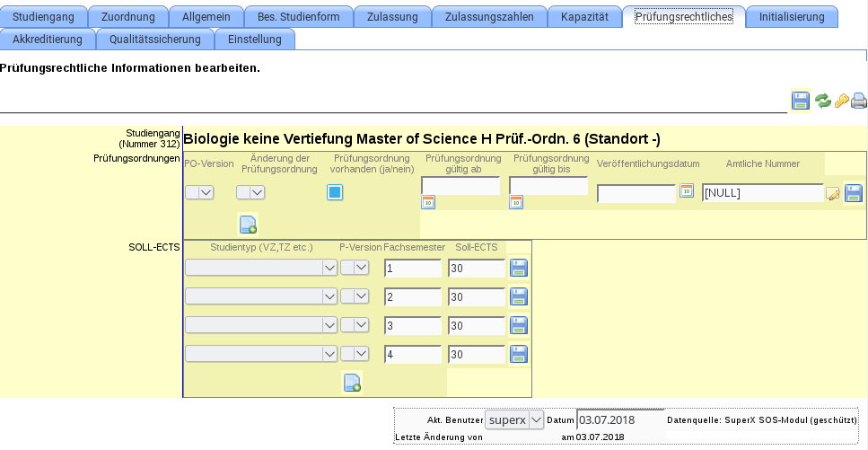
Task: Open the Akkreditierung tab
Action: [47, 39]
